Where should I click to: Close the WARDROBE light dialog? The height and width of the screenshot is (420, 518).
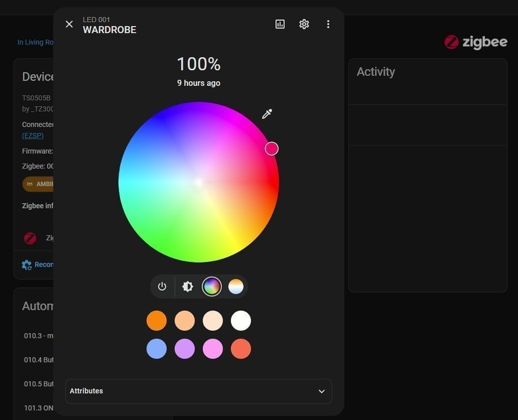pos(69,24)
